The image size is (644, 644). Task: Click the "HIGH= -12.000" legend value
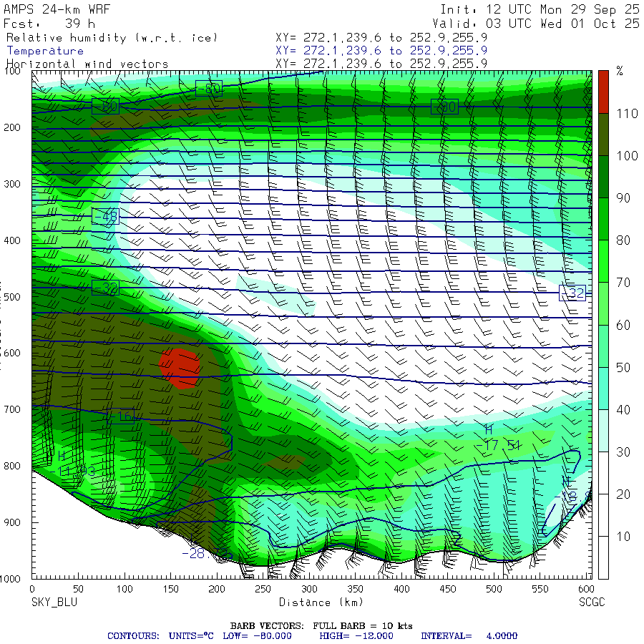[x=356, y=636]
